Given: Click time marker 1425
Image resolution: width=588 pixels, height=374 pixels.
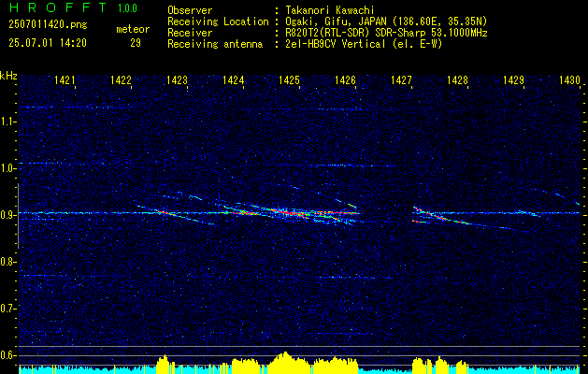Looking at the screenshot, I should tap(289, 79).
